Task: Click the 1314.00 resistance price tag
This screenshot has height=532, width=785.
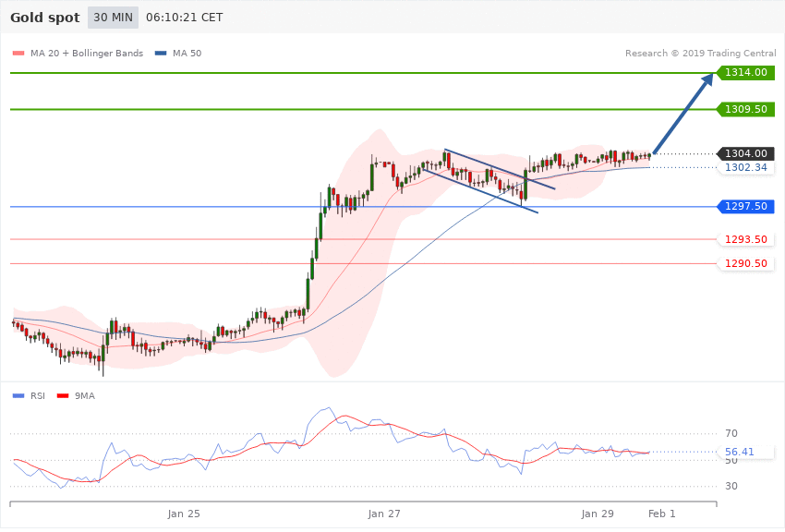Action: click(x=746, y=73)
